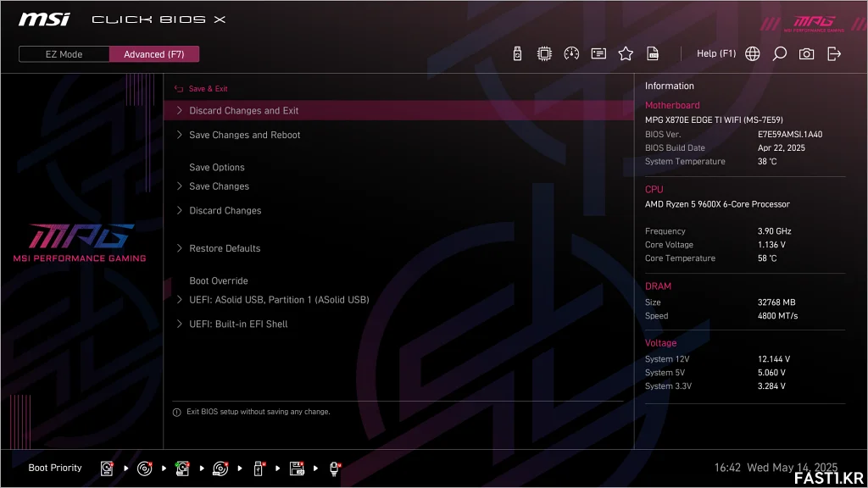
Task: Click core voltage value 1.136 V
Action: [771, 245]
